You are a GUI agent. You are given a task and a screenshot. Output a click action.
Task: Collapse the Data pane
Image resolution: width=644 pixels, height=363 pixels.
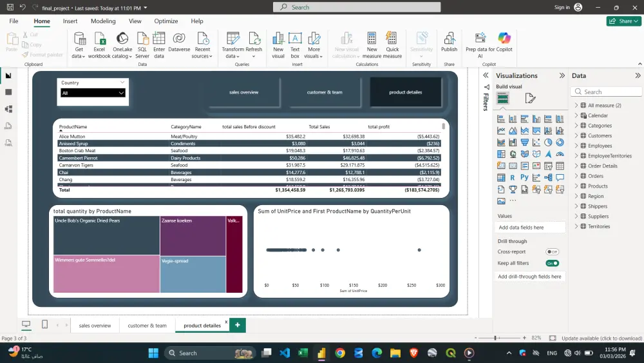(638, 75)
